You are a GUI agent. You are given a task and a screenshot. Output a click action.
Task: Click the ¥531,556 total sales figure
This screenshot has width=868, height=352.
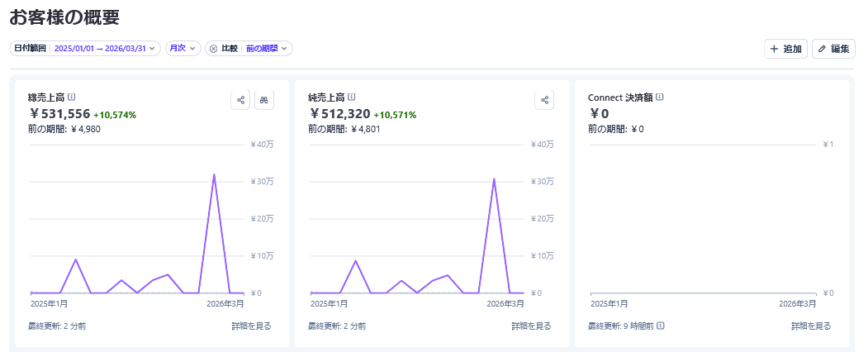59,114
